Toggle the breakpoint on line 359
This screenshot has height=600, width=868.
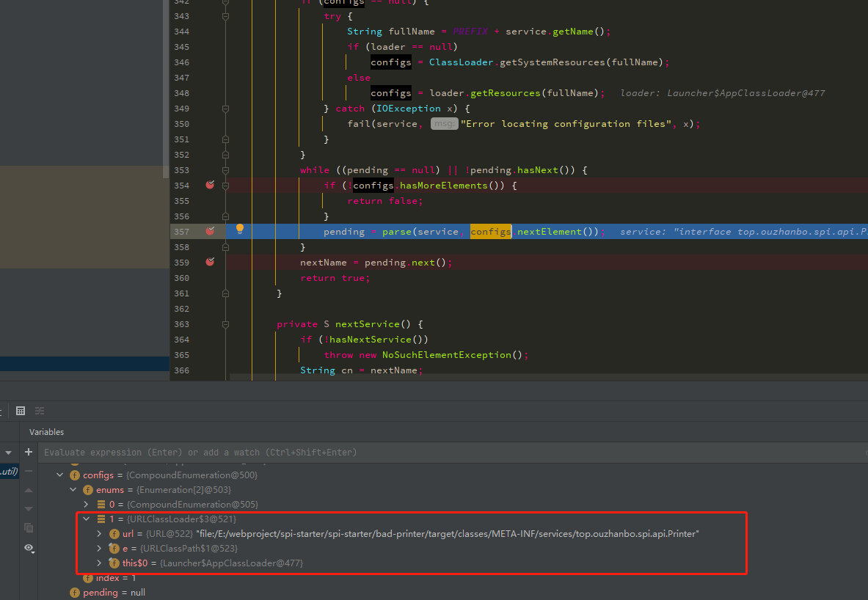coord(210,262)
